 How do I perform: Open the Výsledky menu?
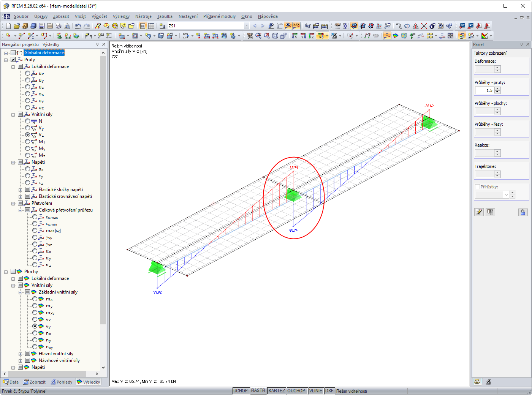[x=121, y=16]
